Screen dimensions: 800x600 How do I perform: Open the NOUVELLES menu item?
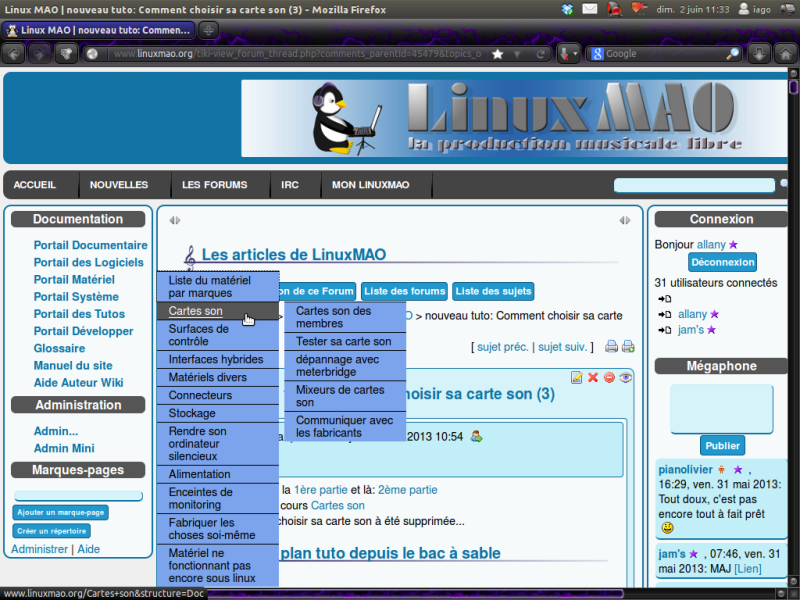click(119, 185)
